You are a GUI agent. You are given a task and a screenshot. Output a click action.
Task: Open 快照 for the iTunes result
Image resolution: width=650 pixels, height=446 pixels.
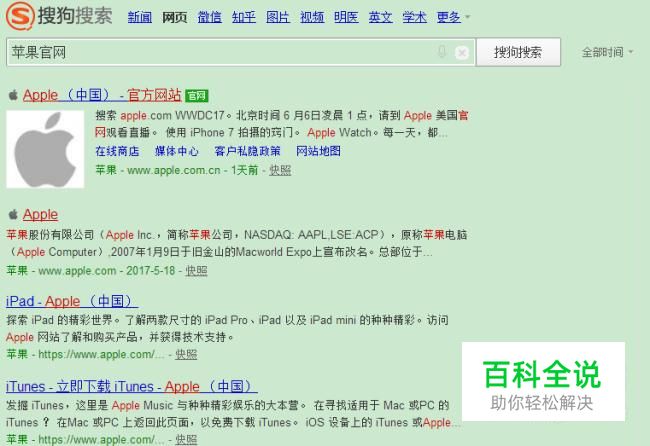point(186,439)
